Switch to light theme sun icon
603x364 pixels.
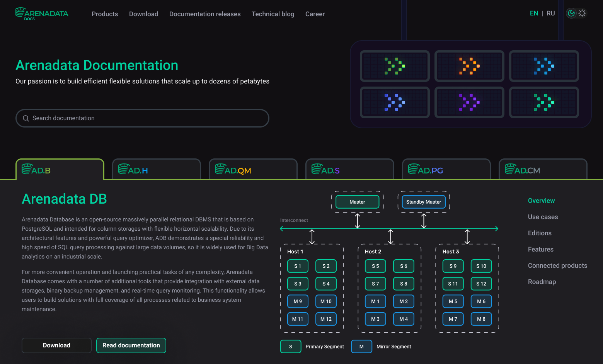(582, 13)
